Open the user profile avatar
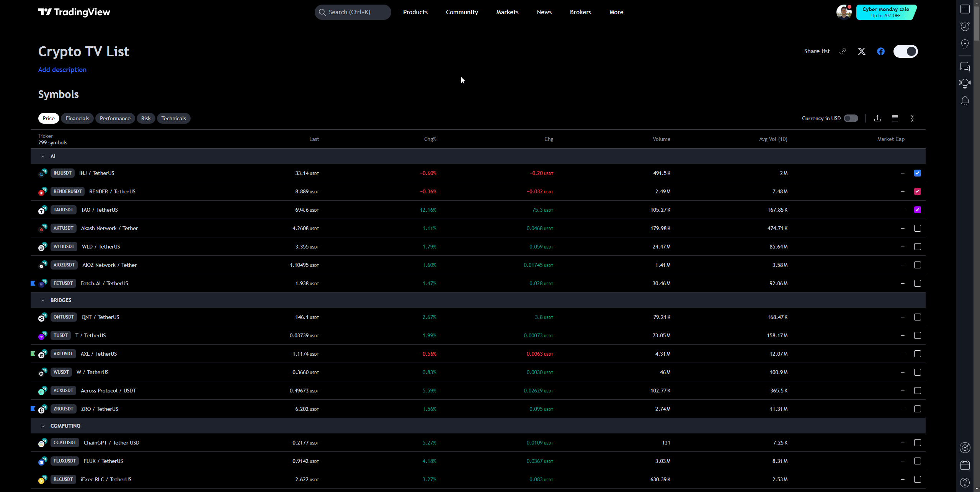Image resolution: width=980 pixels, height=492 pixels. (844, 12)
